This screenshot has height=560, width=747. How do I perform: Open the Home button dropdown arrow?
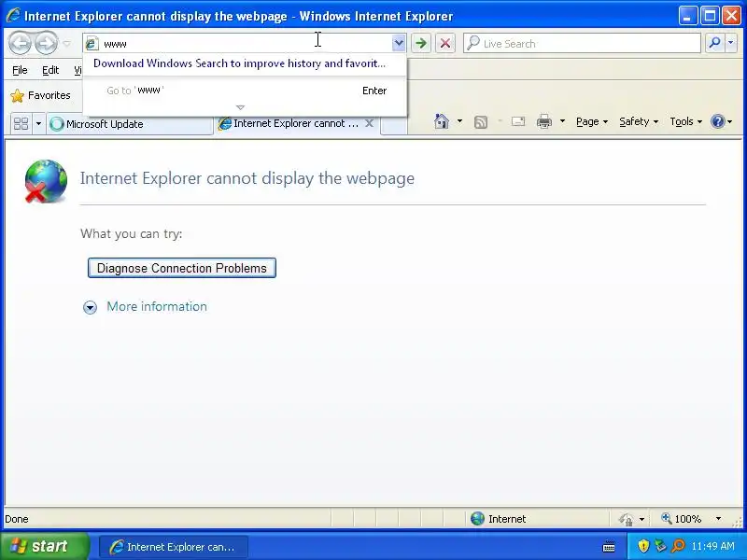[x=459, y=121]
